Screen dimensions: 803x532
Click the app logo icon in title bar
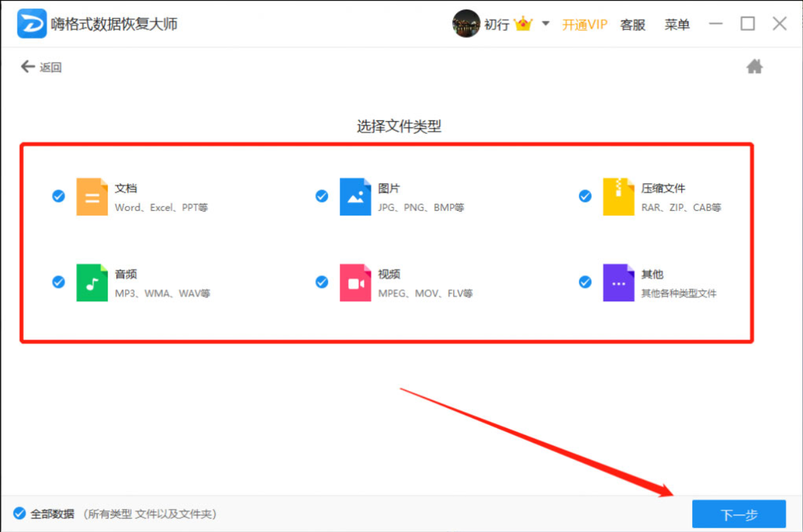[32, 24]
